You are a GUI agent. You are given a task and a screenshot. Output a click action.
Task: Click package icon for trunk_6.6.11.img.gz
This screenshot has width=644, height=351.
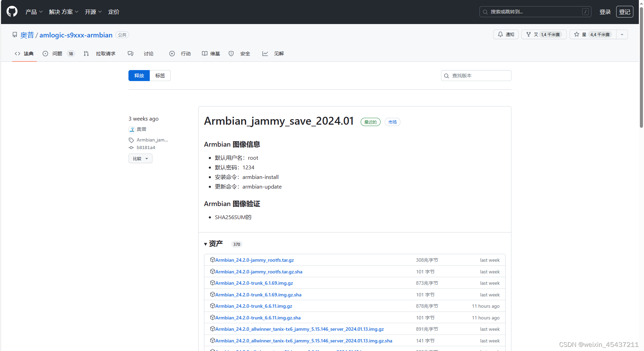click(x=212, y=306)
